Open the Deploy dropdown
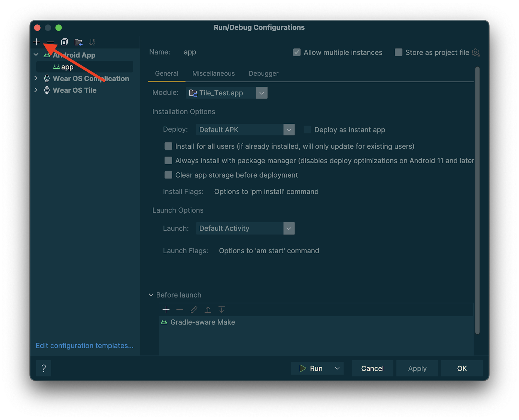 pos(288,130)
